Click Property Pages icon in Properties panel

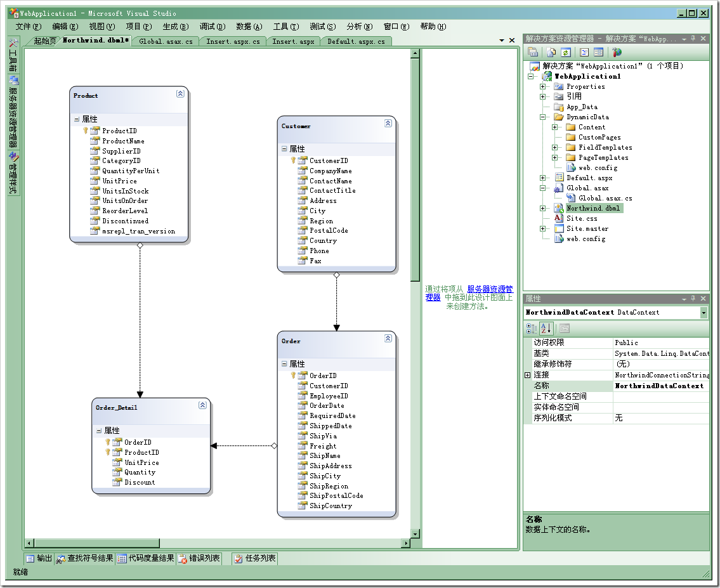coord(565,328)
